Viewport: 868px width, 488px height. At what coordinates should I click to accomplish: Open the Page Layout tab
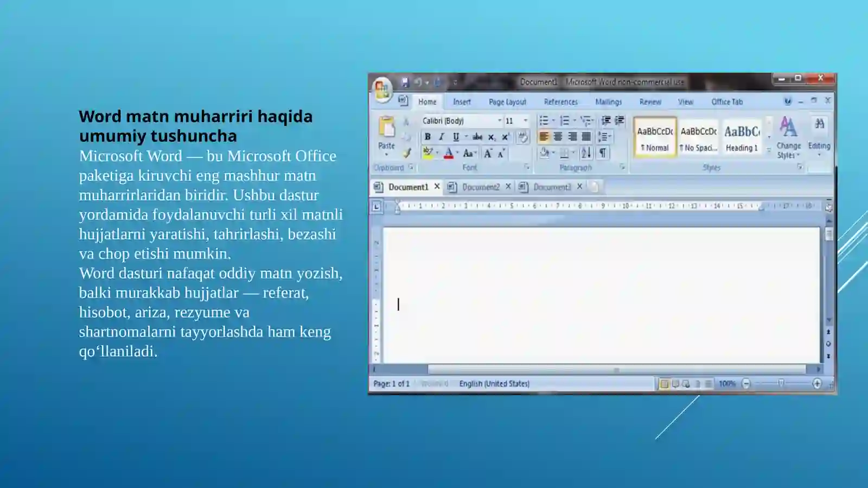pyautogui.click(x=507, y=102)
